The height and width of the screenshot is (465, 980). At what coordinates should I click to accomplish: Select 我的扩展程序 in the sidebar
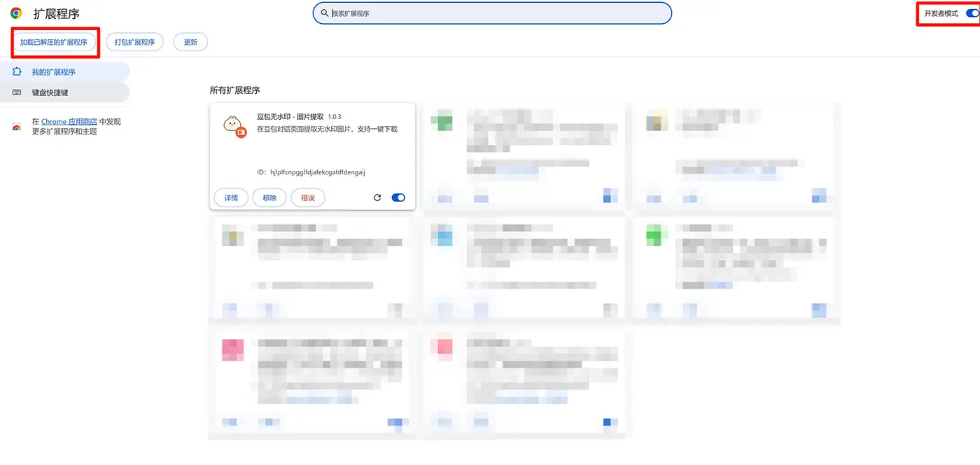54,72
